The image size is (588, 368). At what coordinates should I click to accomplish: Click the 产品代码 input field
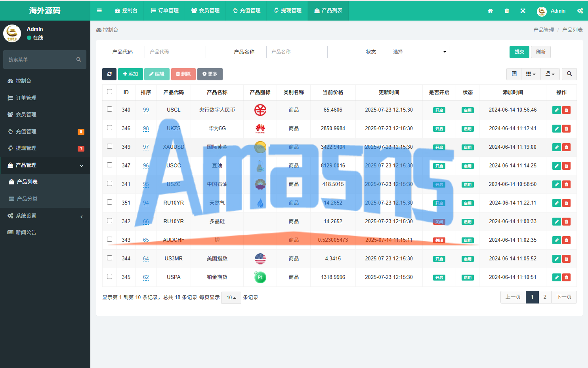point(175,52)
